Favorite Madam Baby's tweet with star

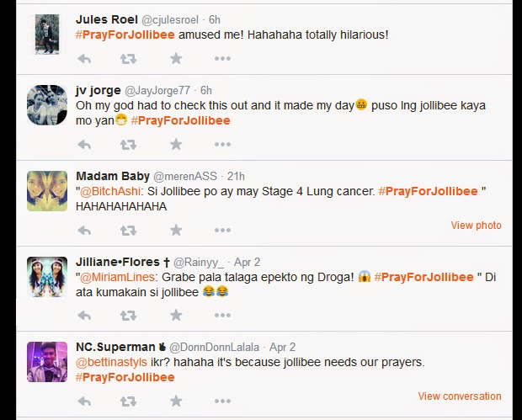176,230
